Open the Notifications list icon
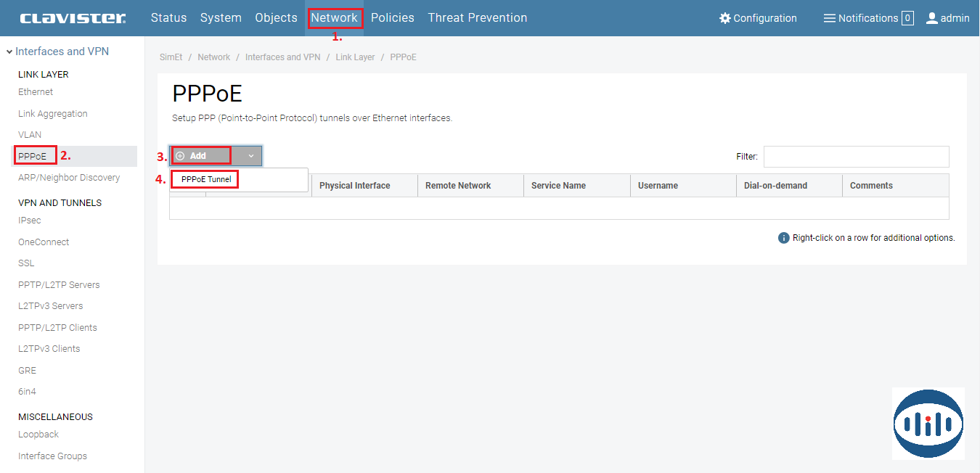This screenshot has height=473, width=980. coord(829,18)
